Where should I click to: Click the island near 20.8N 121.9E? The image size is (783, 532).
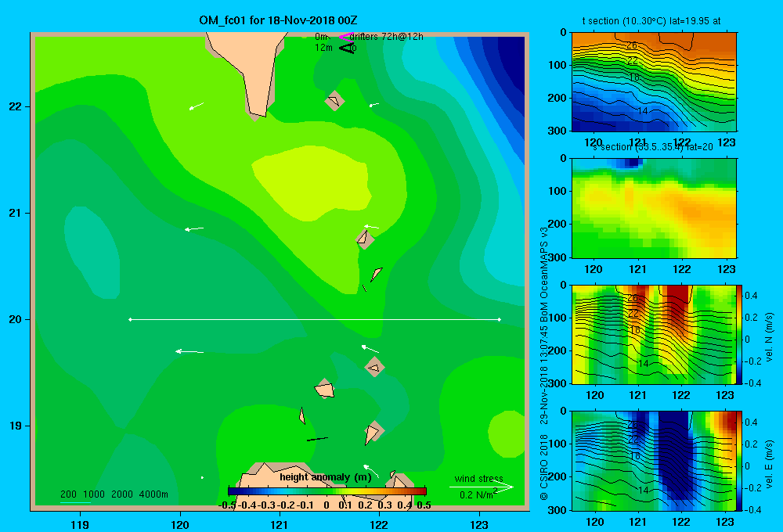click(x=365, y=239)
